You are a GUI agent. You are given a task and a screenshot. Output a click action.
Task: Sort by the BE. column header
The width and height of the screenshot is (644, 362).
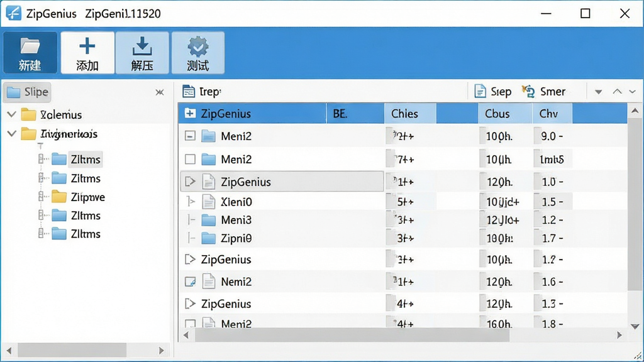pyautogui.click(x=355, y=113)
